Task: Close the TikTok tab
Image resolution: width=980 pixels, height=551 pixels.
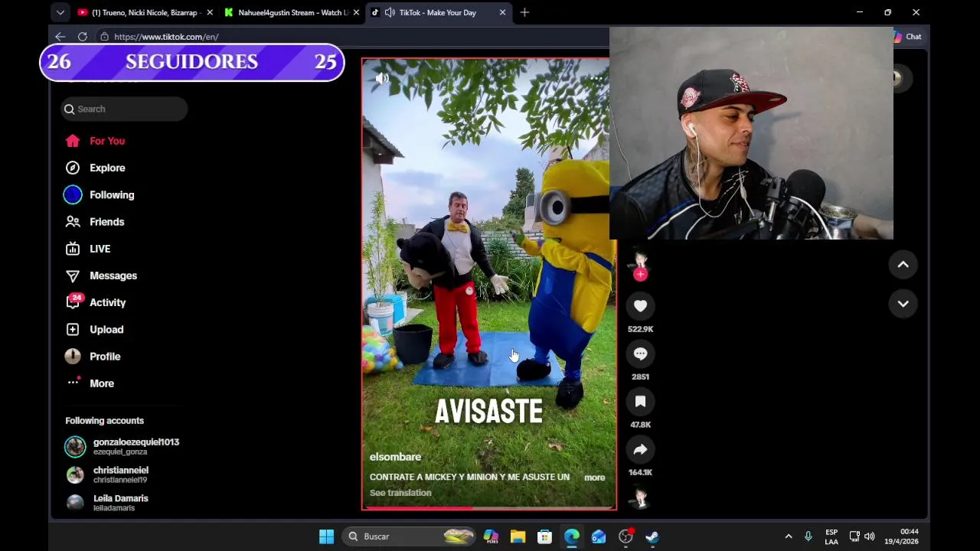Action: point(502,12)
